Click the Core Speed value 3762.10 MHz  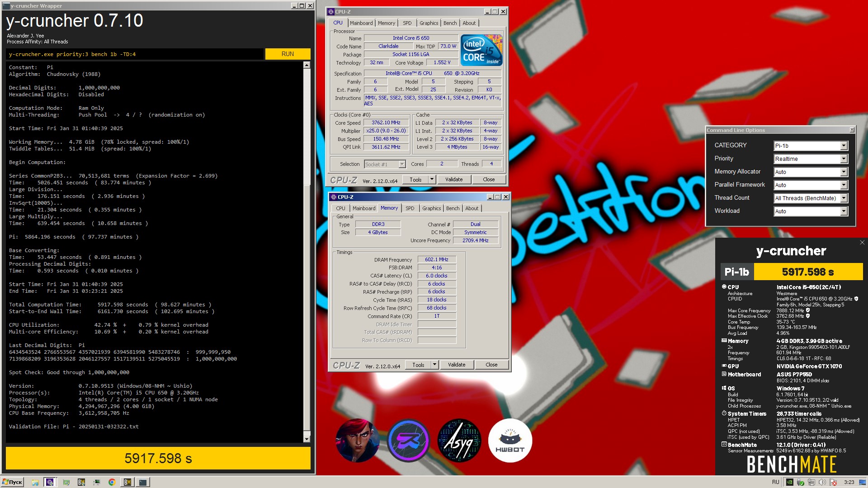click(386, 122)
